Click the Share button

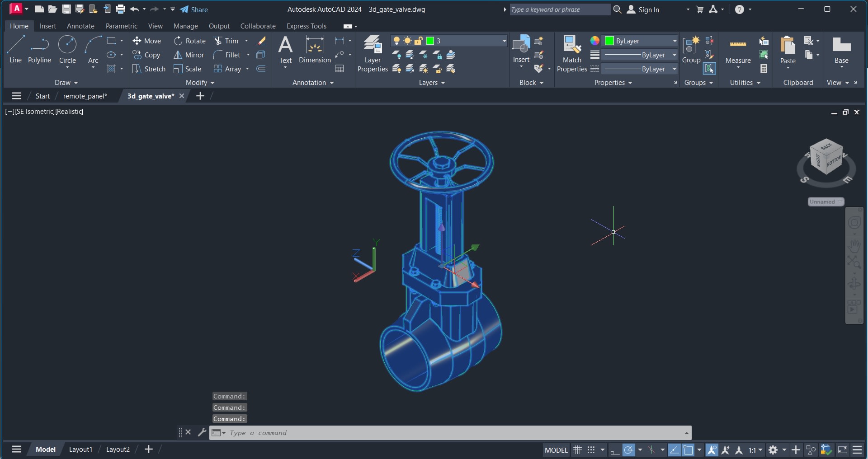[x=194, y=9]
